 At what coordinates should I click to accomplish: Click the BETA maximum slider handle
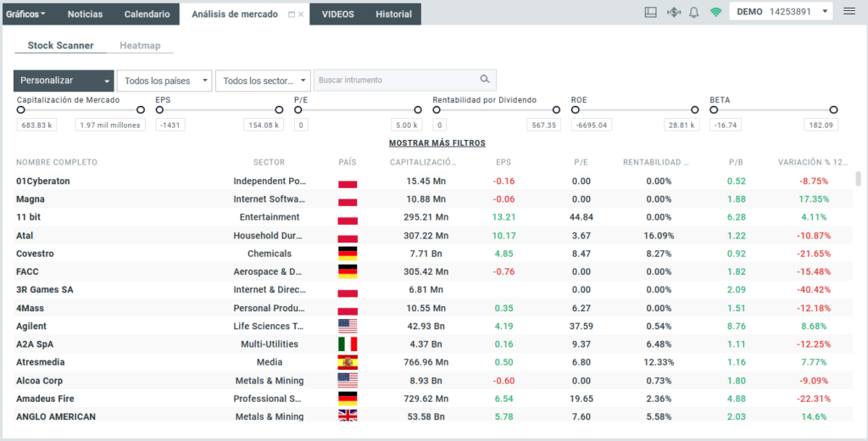tap(834, 109)
